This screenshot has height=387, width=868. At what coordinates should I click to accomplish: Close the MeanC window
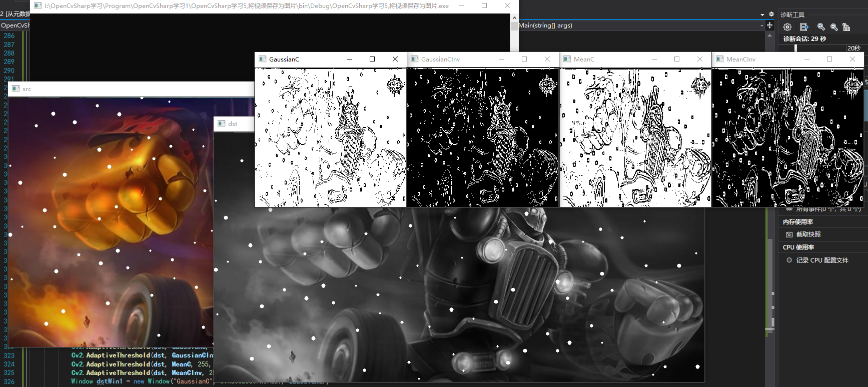700,59
